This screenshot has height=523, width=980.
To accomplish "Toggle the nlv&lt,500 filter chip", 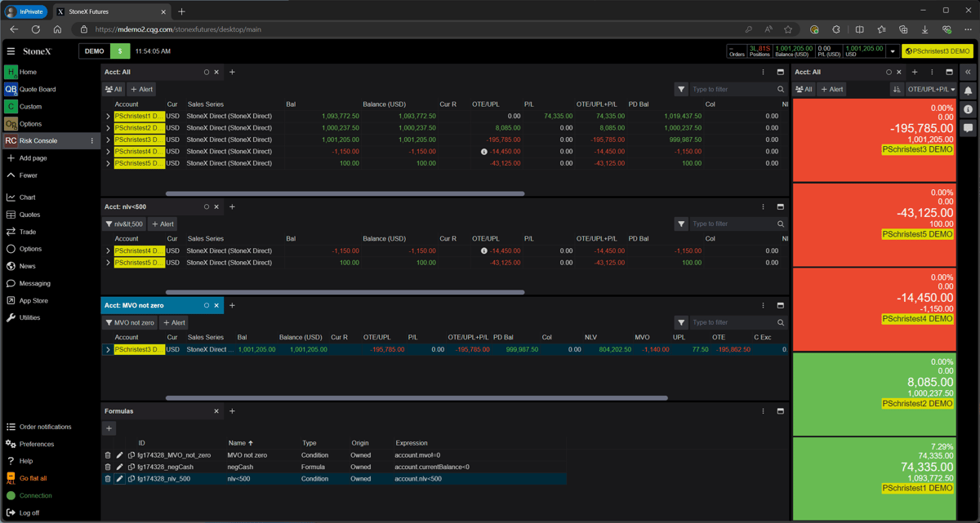I will pyautogui.click(x=124, y=224).
